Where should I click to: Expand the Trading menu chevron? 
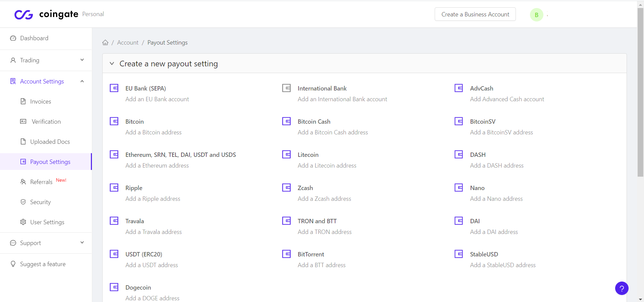(x=82, y=60)
